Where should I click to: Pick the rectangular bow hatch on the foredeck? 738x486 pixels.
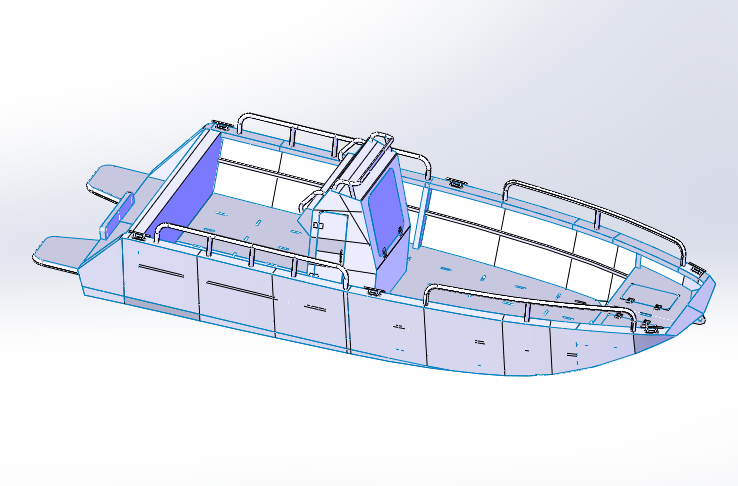coord(649,295)
